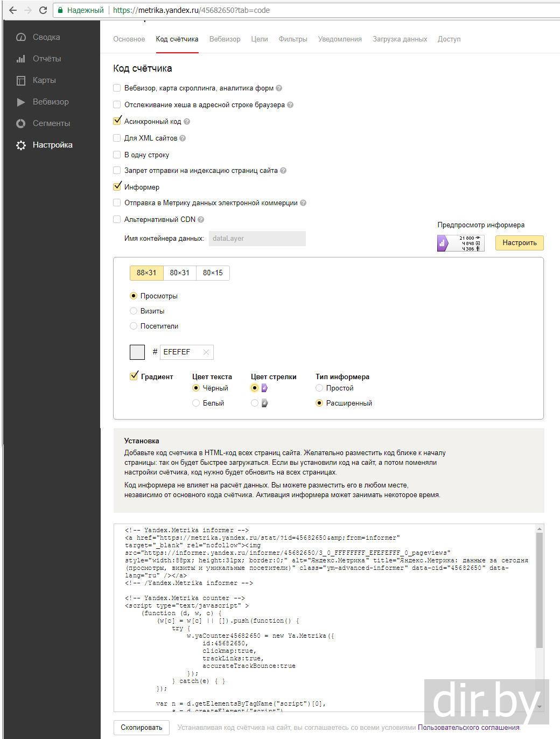Open Карты icon in sidebar

tap(21, 80)
